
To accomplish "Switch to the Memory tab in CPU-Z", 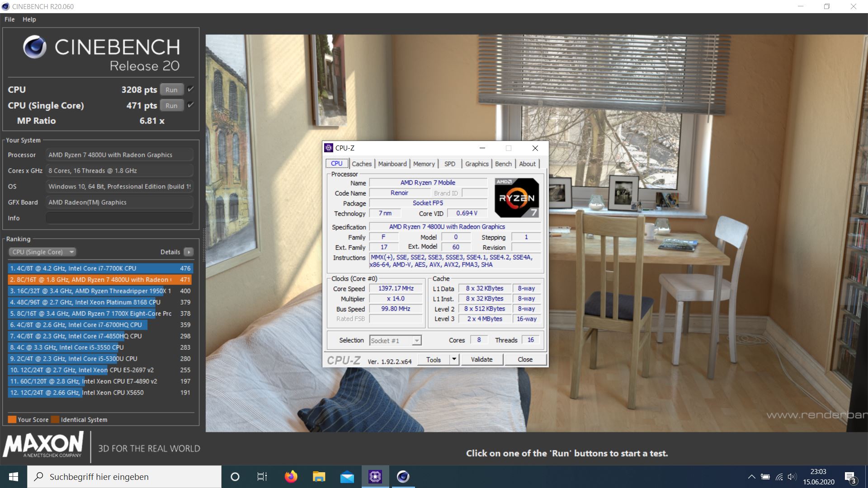I will click(424, 164).
